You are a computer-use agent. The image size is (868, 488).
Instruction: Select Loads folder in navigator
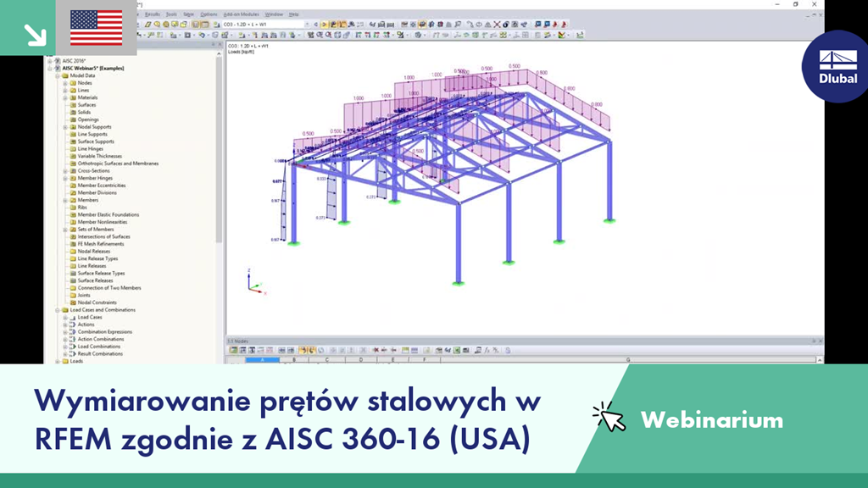[76, 361]
